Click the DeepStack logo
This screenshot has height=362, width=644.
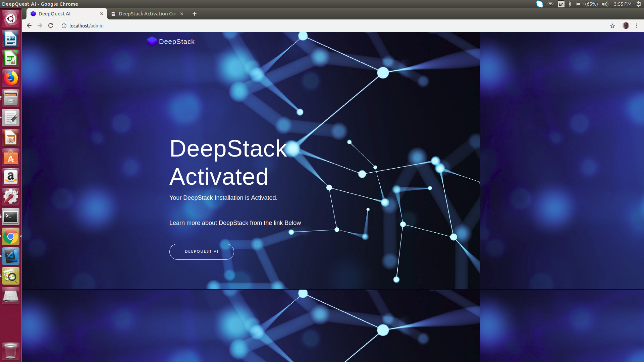tap(152, 41)
